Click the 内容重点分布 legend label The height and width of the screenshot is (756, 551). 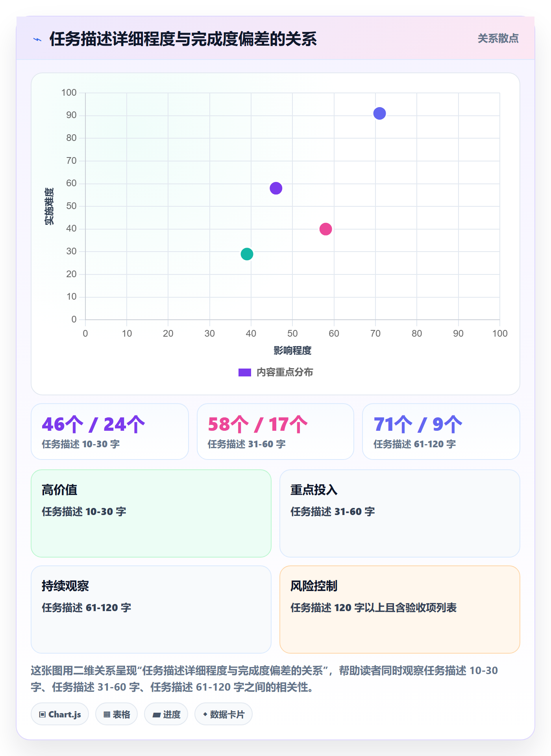pos(285,372)
